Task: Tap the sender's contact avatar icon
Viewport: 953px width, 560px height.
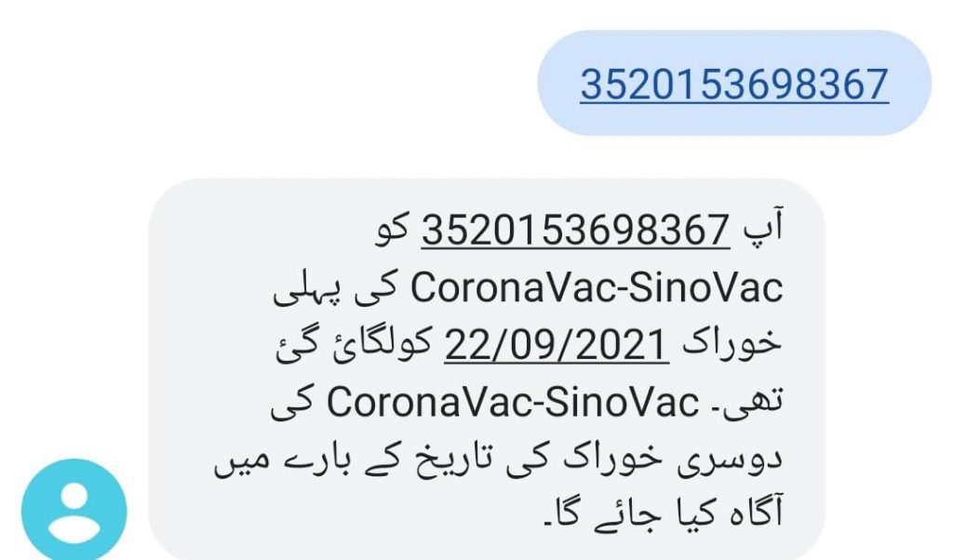Action: click(74, 510)
